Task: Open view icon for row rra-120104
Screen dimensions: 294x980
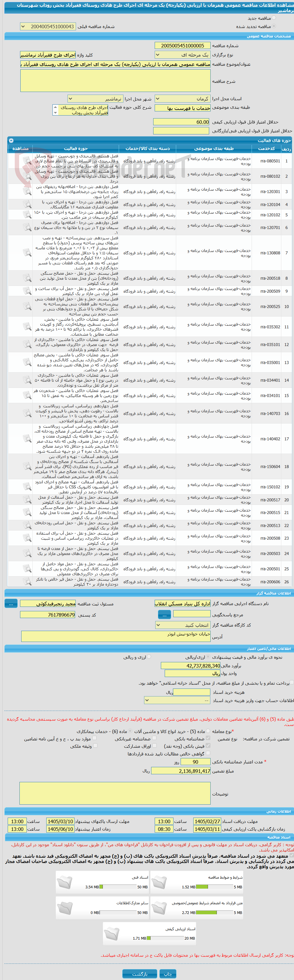Action: click(27, 204)
